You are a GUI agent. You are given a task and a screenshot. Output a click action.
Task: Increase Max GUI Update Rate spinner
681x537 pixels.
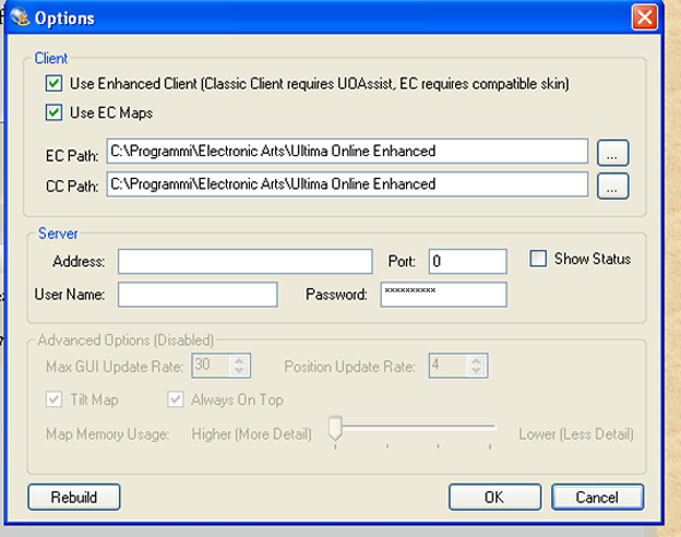239,361
